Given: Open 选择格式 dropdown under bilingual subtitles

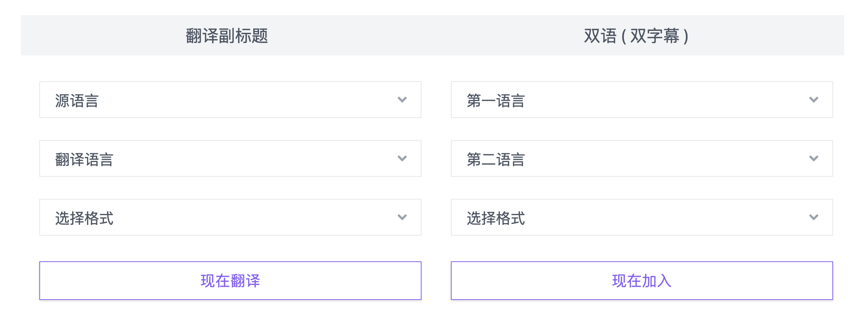Looking at the screenshot, I should 642,217.
